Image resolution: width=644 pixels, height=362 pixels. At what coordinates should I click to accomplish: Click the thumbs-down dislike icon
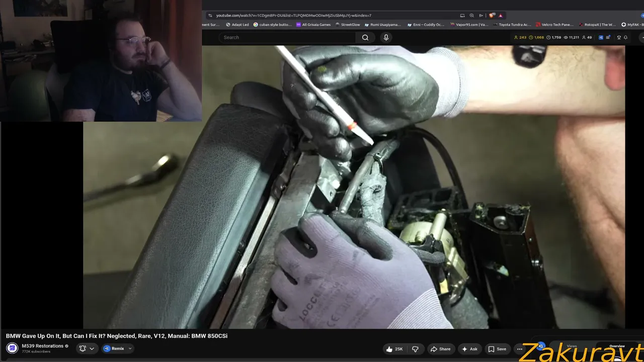click(x=415, y=349)
